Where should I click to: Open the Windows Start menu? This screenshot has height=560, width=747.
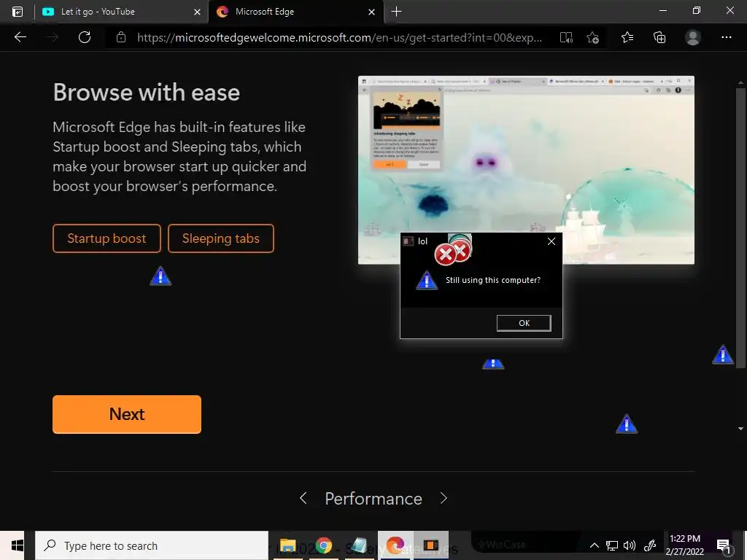[18, 545]
